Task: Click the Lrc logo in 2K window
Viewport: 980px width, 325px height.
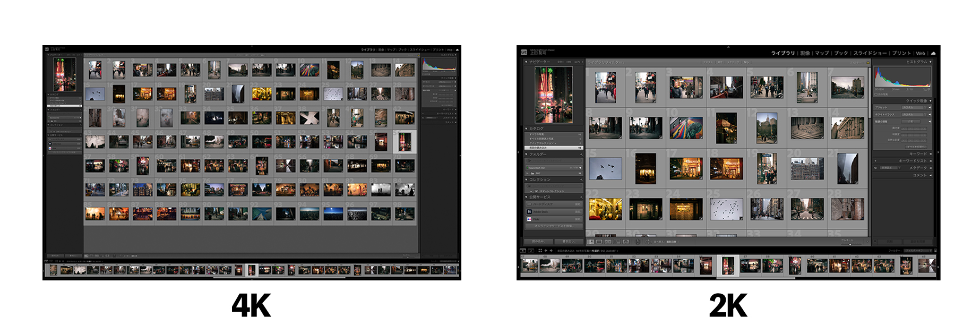Action: click(524, 53)
